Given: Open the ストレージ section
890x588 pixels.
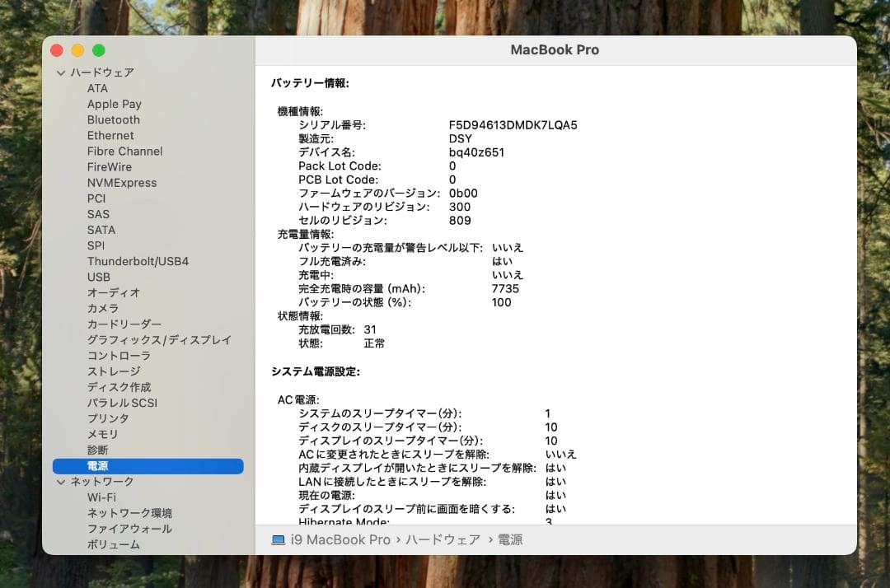Looking at the screenshot, I should [115, 371].
